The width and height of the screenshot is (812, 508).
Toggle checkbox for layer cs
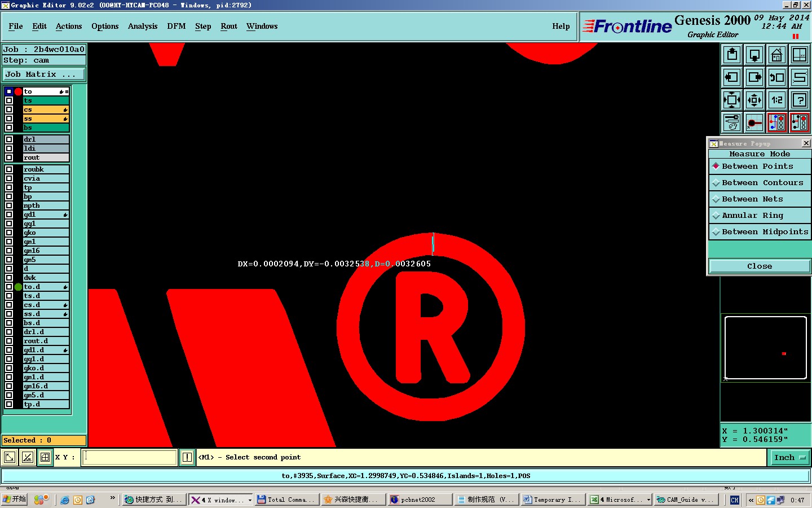pyautogui.click(x=9, y=110)
